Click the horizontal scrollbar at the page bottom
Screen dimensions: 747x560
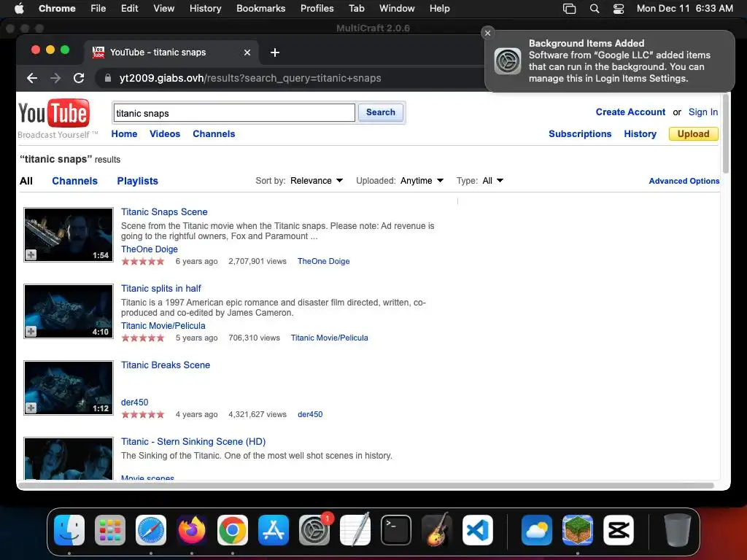click(366, 486)
